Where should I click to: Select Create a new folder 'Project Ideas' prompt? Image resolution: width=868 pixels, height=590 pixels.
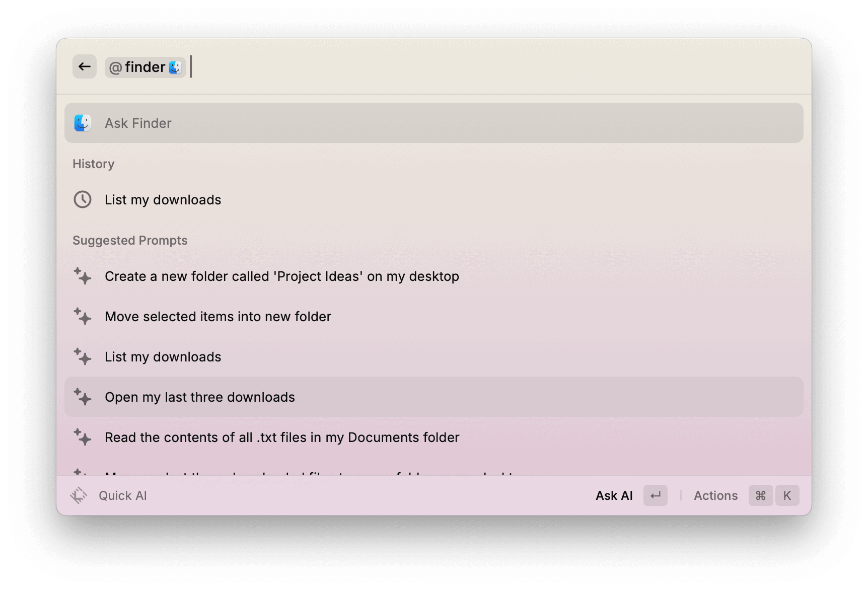click(x=434, y=276)
